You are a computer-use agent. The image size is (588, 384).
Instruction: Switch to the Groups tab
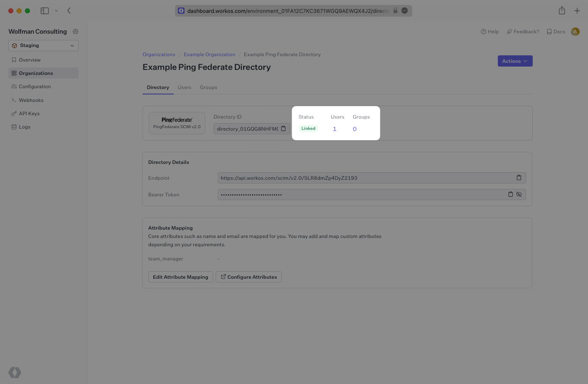208,87
